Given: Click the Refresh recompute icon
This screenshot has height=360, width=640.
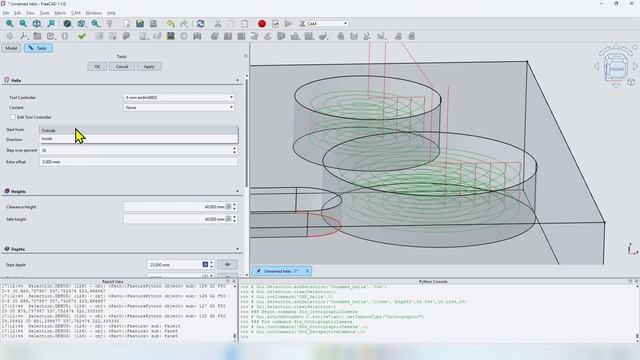Looking at the screenshot, I should tap(200, 24).
